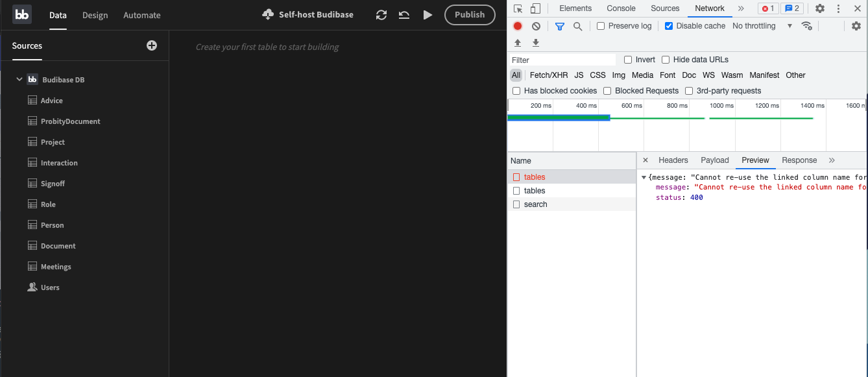Filter requests by WS type
Screen dimensions: 868x377
click(x=708, y=75)
